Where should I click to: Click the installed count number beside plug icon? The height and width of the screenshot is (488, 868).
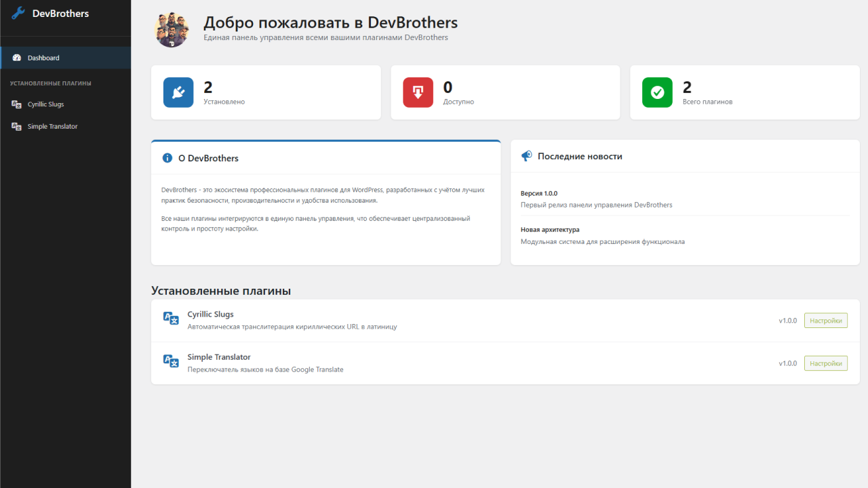208,87
